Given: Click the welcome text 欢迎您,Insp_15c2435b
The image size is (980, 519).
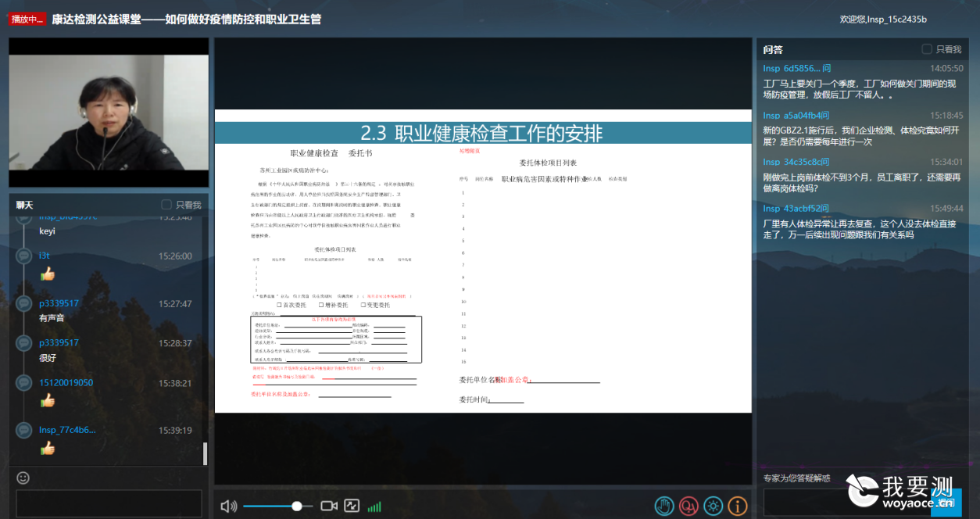Looking at the screenshot, I should (x=883, y=19).
